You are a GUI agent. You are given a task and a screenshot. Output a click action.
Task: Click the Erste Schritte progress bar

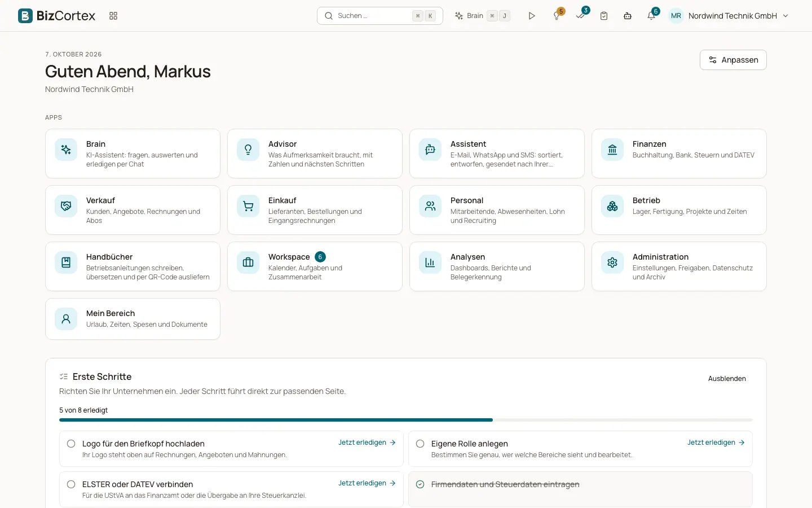(x=406, y=420)
